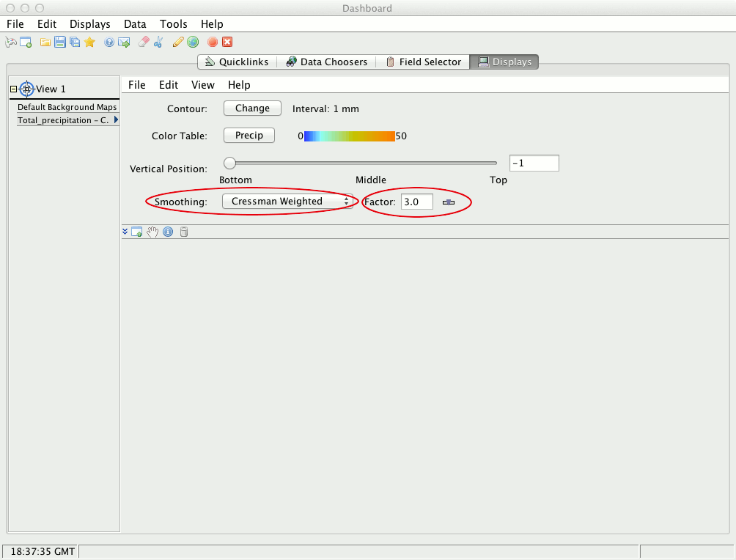Click the pink eraser icon in toolbar
The height and width of the screenshot is (560, 736).
pos(144,43)
